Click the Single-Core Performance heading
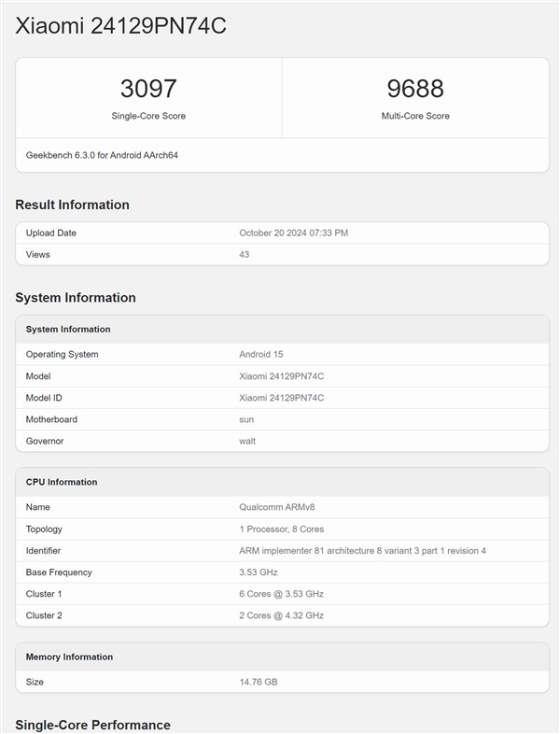The image size is (560, 734). coord(92,725)
